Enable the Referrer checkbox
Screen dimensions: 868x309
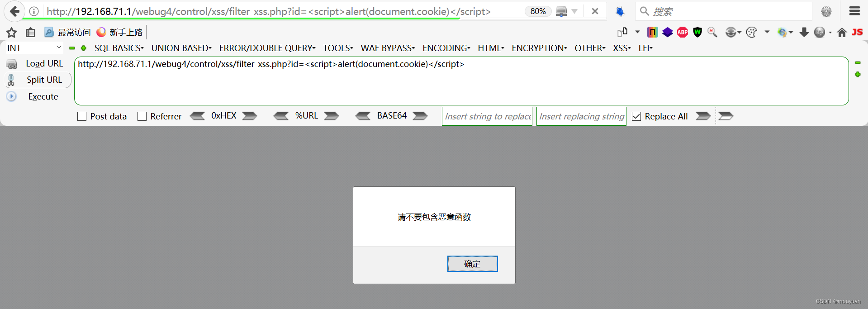142,116
